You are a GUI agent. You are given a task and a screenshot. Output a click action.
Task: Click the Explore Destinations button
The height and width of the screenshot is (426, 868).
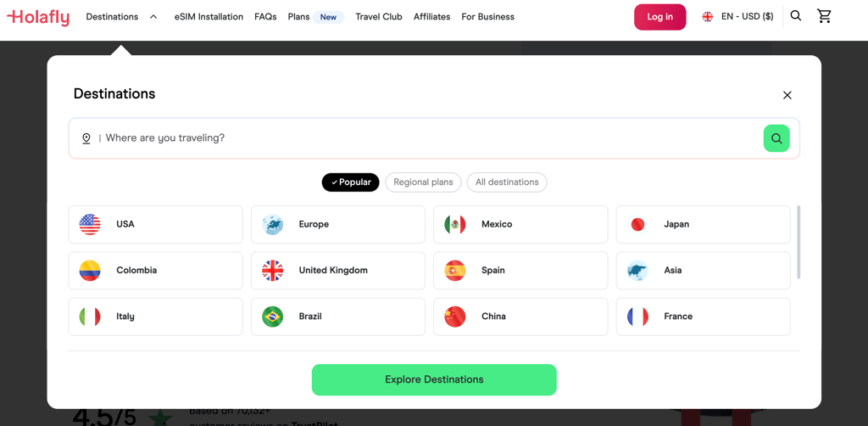(434, 380)
